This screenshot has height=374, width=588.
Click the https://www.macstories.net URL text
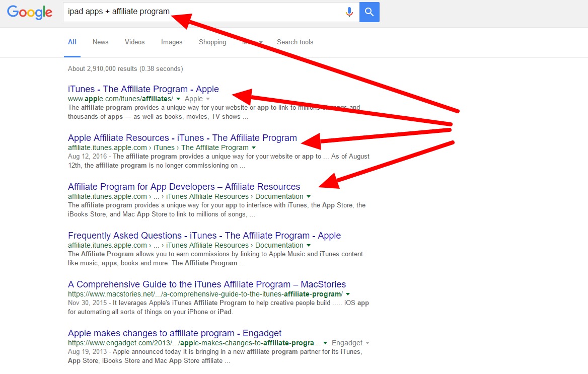pyautogui.click(x=205, y=294)
